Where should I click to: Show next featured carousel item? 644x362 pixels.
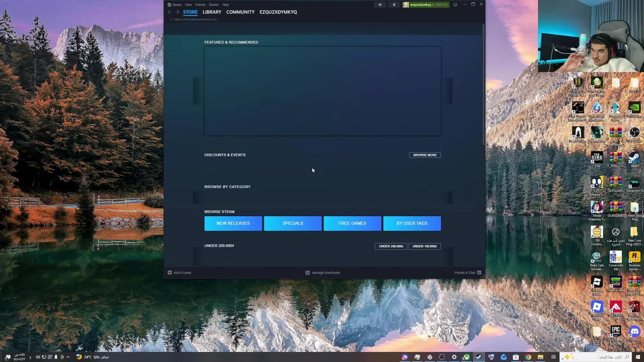click(448, 91)
